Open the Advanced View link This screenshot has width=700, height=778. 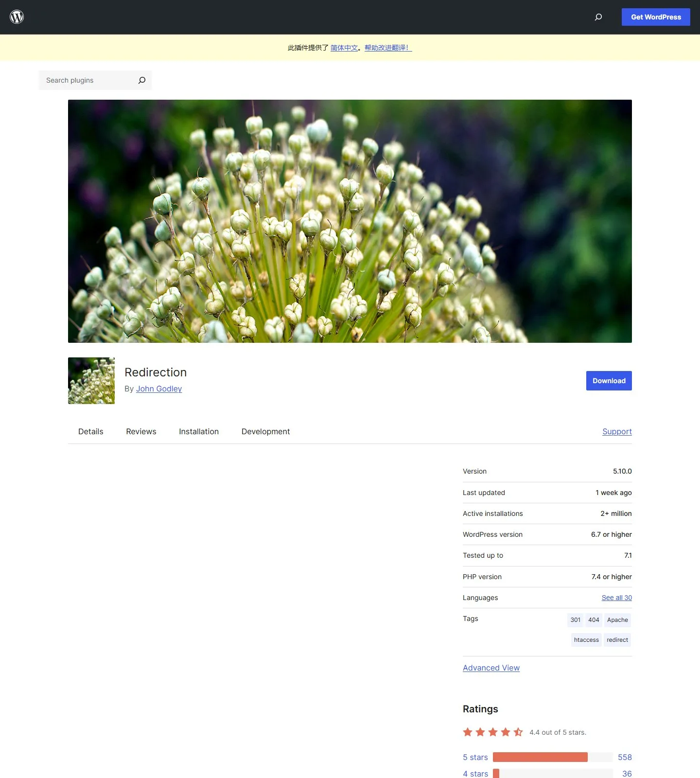(491, 668)
